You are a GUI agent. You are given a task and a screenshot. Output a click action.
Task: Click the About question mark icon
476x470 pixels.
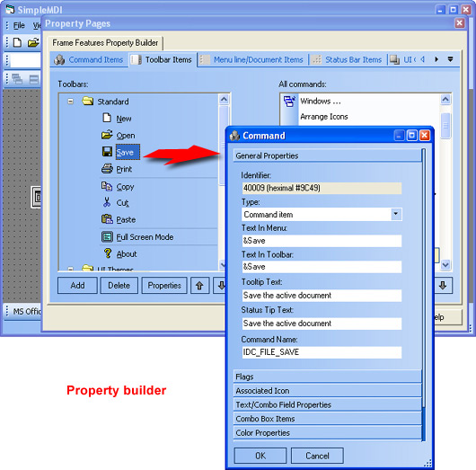pyautogui.click(x=108, y=253)
